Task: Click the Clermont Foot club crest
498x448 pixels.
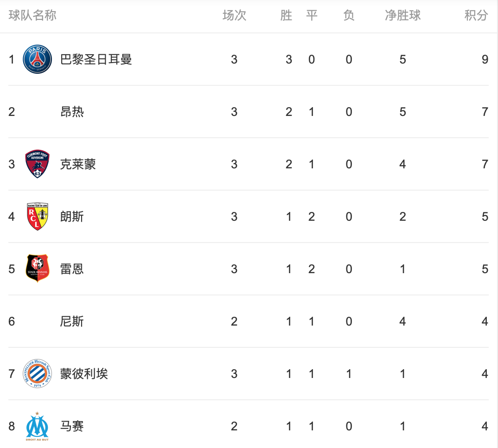Action: click(x=37, y=164)
